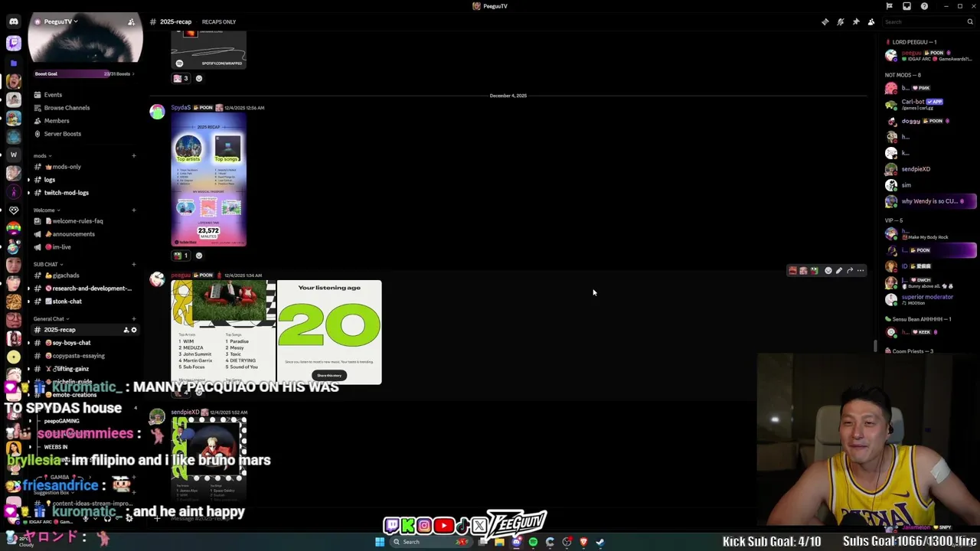Add a channel to the SUB CHAT category
The image size is (980, 551).
pyautogui.click(x=134, y=264)
